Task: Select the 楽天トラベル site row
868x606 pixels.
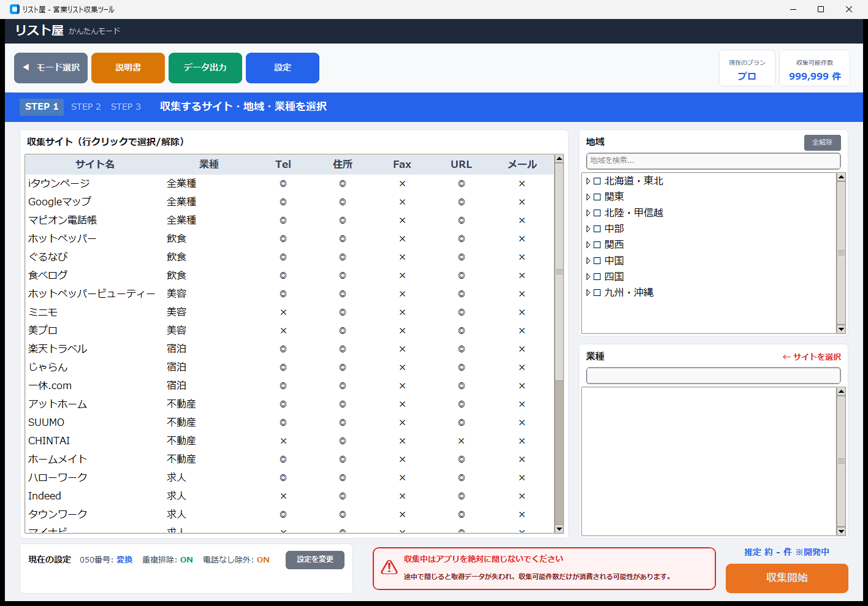Action: coord(289,349)
